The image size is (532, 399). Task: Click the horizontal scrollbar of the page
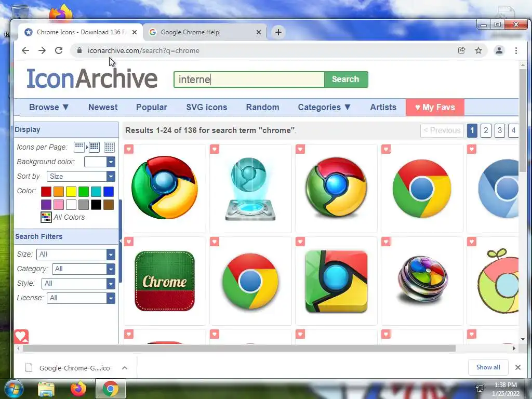(x=239, y=349)
